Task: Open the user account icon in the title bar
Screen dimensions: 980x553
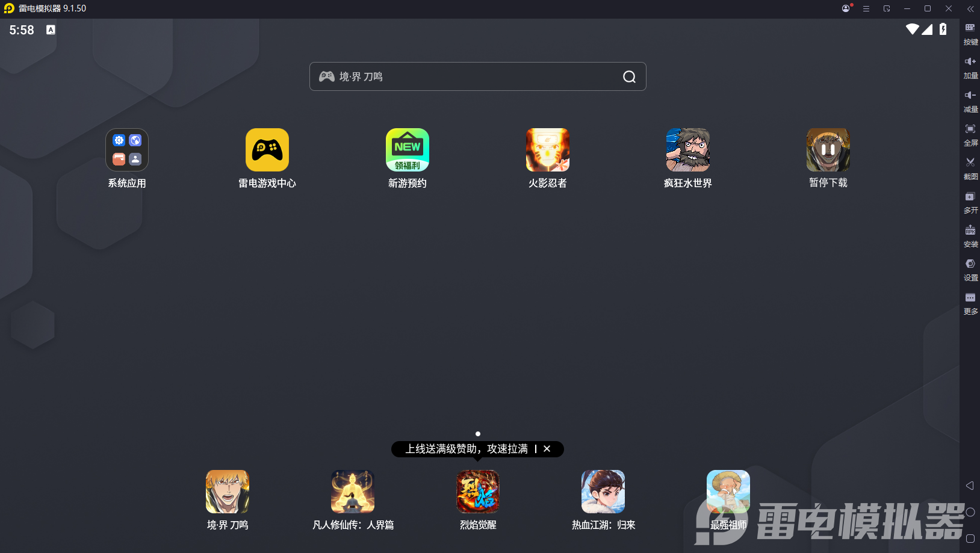Action: tap(846, 8)
